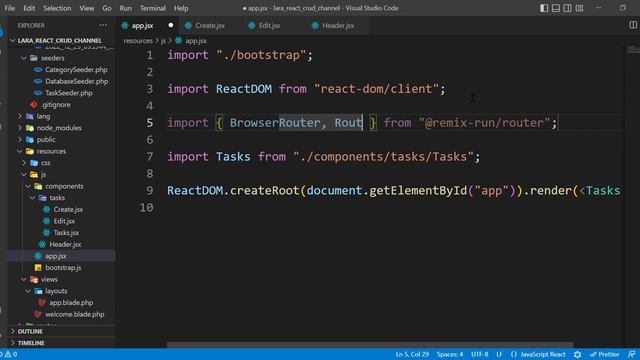This screenshot has width=640, height=360.
Task: Click Spaces: 4 indentation setting
Action: (x=450, y=354)
